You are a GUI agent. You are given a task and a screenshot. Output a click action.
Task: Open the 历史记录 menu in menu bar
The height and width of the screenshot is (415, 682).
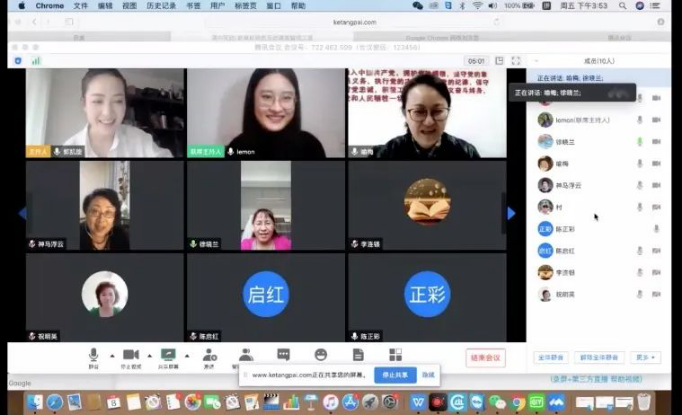tap(161, 5)
